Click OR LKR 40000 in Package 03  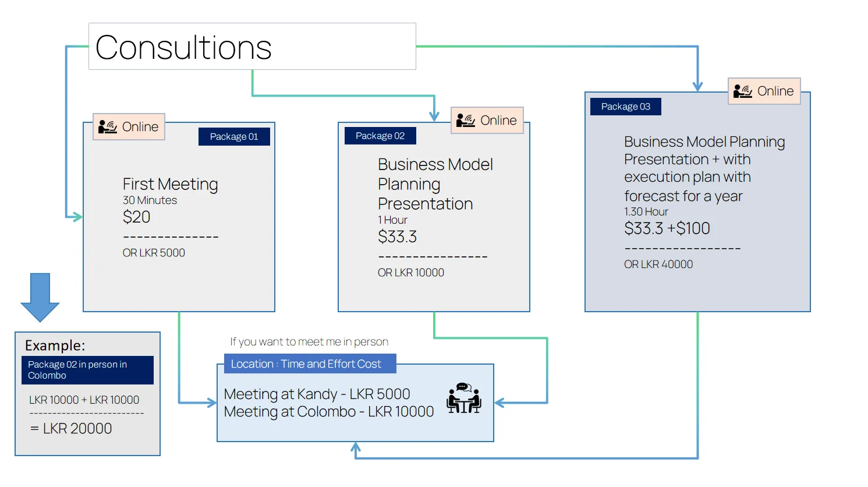[658, 264]
